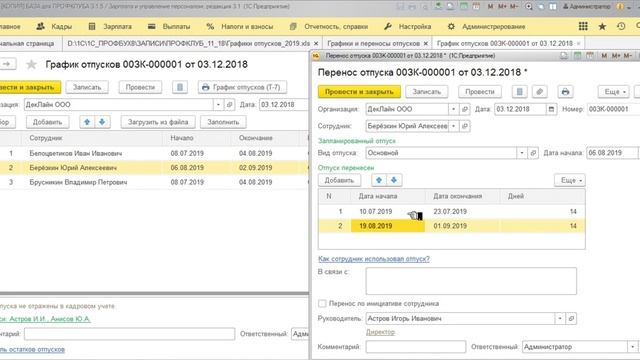The image size is (640, 360).
Task: Click the M memory button in the top title bar
Action: coord(491,7)
